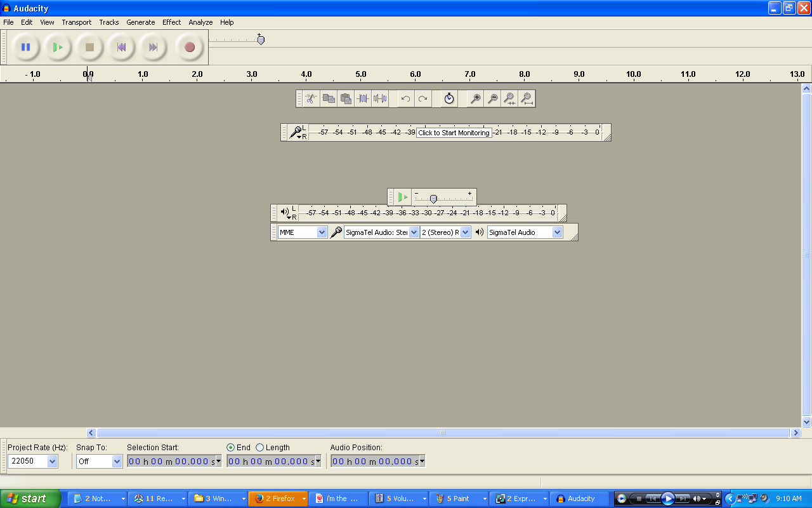Switch to Firefox in taskbar
812x508 pixels.
tap(278, 498)
